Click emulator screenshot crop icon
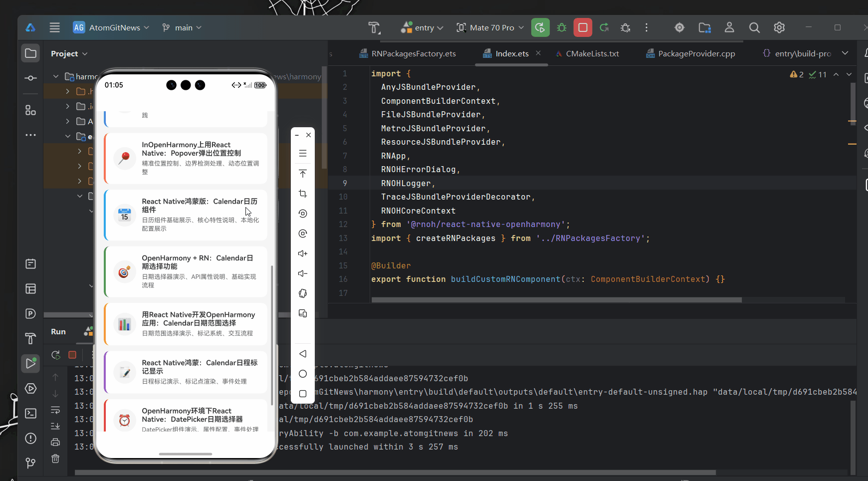 (x=303, y=194)
